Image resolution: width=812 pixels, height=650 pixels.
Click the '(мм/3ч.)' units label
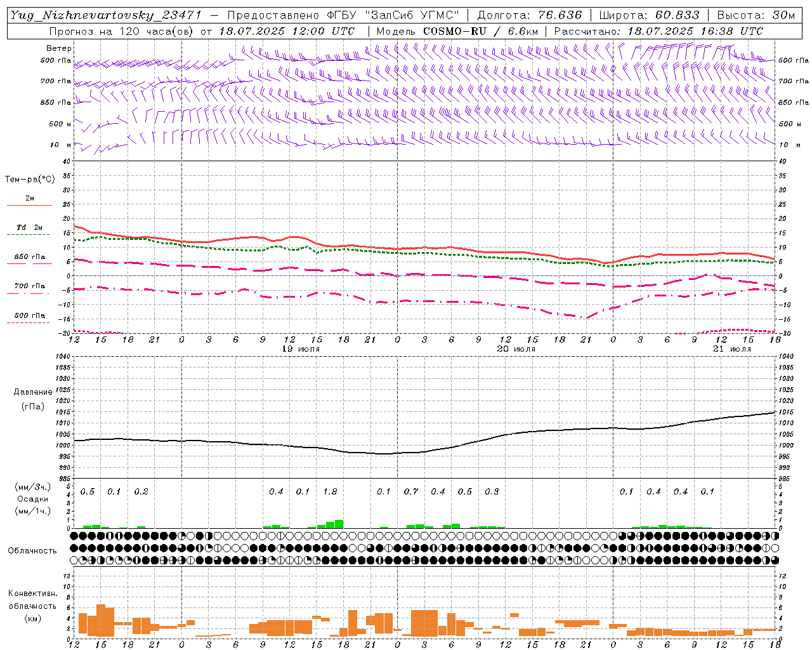coord(32,487)
